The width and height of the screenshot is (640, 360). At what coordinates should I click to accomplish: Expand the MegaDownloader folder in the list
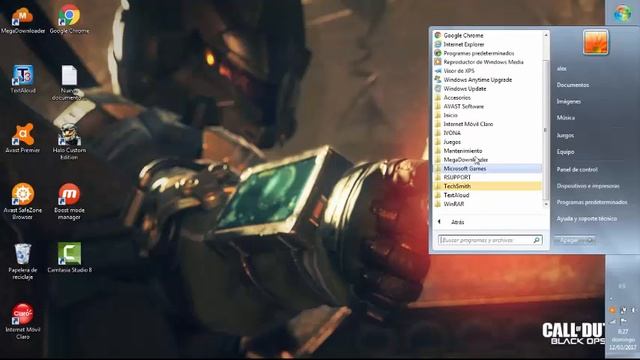pyautogui.click(x=488, y=160)
